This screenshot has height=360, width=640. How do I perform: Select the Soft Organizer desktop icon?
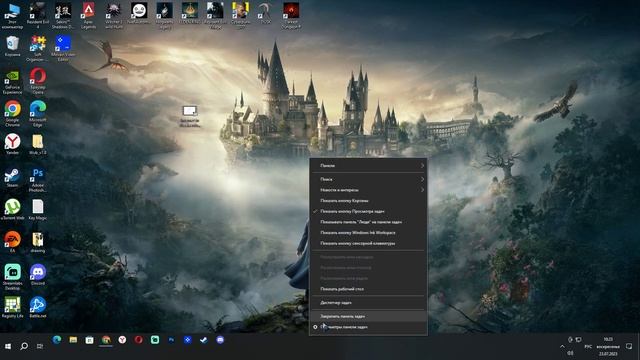pyautogui.click(x=38, y=48)
